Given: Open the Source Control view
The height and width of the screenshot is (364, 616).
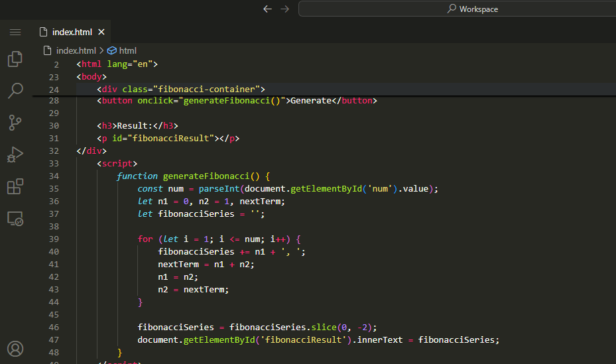Looking at the screenshot, I should [15, 123].
